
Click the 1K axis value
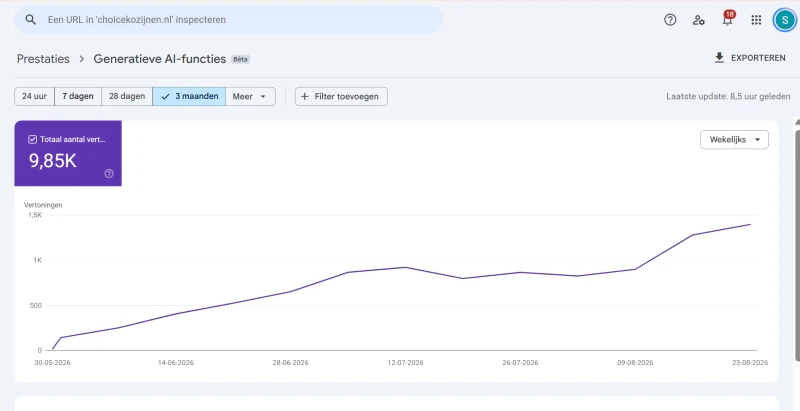point(38,261)
